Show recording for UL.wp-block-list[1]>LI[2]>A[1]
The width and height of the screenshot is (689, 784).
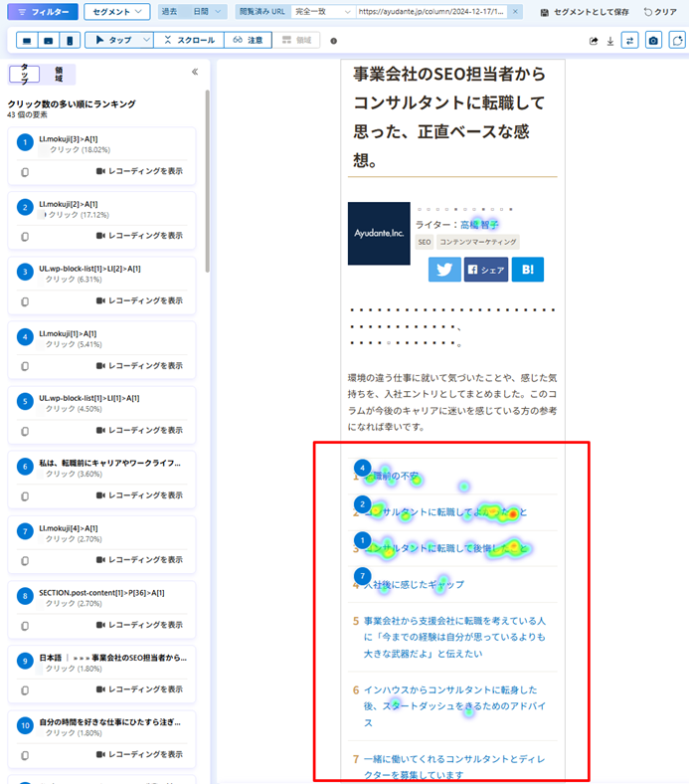point(139,300)
